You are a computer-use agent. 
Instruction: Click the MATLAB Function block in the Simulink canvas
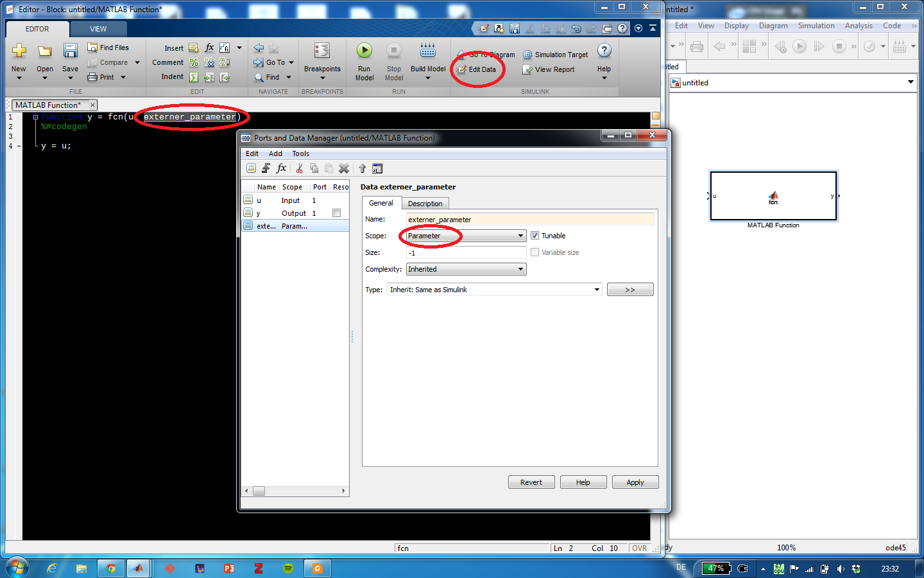(773, 196)
